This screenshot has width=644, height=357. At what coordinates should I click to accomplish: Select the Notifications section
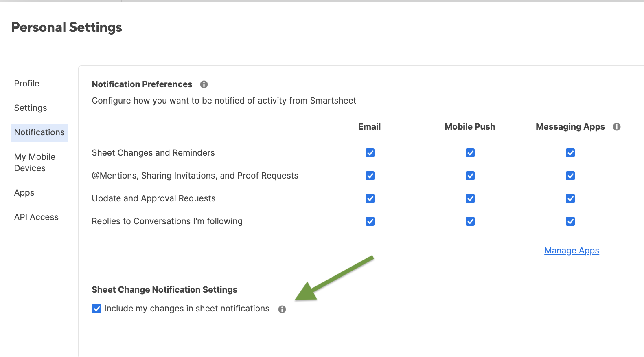(39, 132)
